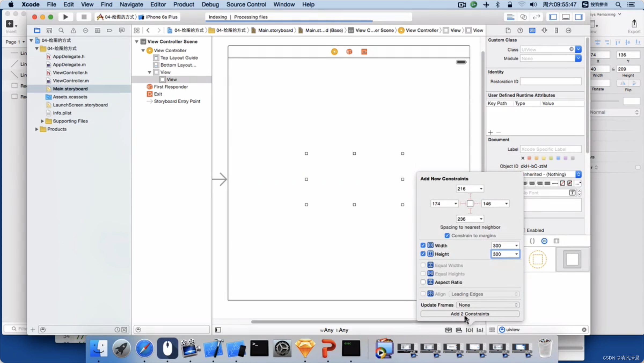Toggle Width constraint checkbox
The height and width of the screenshot is (363, 644).
(x=423, y=245)
